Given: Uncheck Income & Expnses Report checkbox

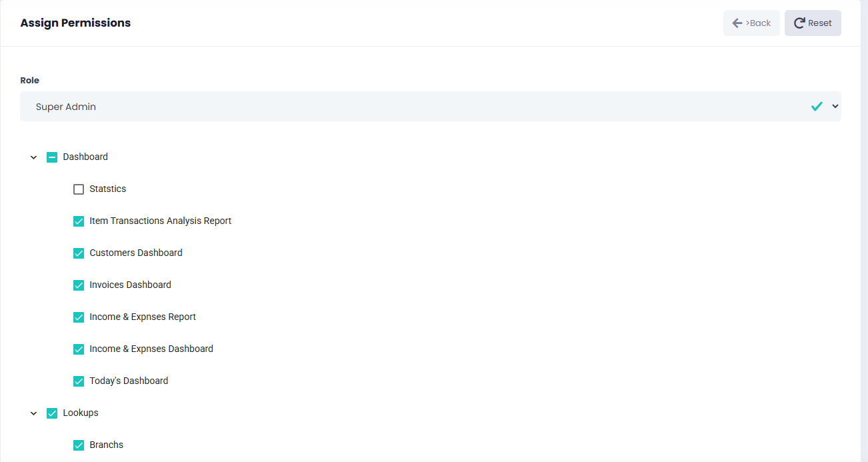Looking at the screenshot, I should click(79, 317).
